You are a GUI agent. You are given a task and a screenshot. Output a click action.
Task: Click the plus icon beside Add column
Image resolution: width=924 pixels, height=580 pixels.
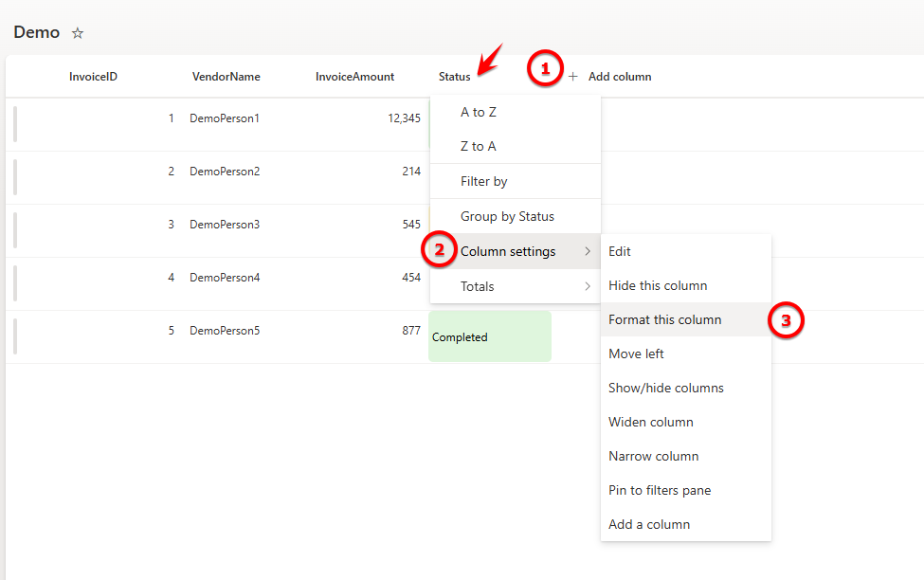(x=572, y=77)
